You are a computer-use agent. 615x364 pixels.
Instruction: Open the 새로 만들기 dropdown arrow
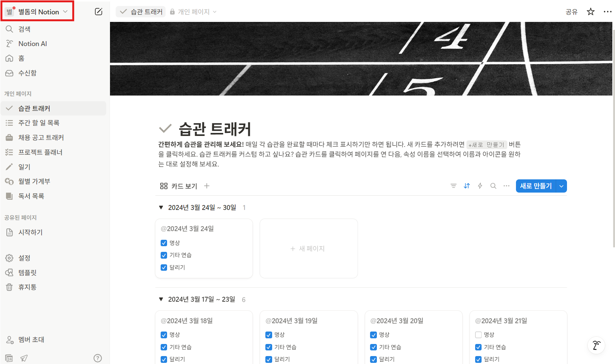561,186
